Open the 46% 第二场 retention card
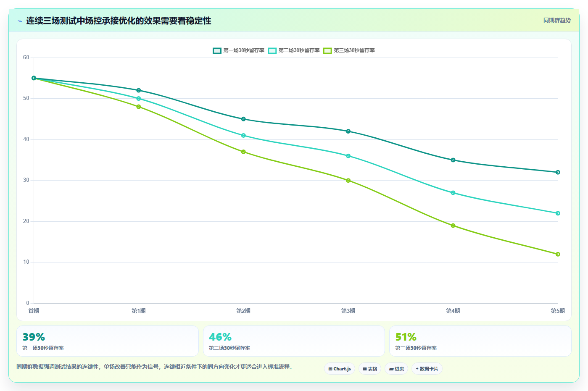Screen dimensions: 588x391 (x=294, y=341)
